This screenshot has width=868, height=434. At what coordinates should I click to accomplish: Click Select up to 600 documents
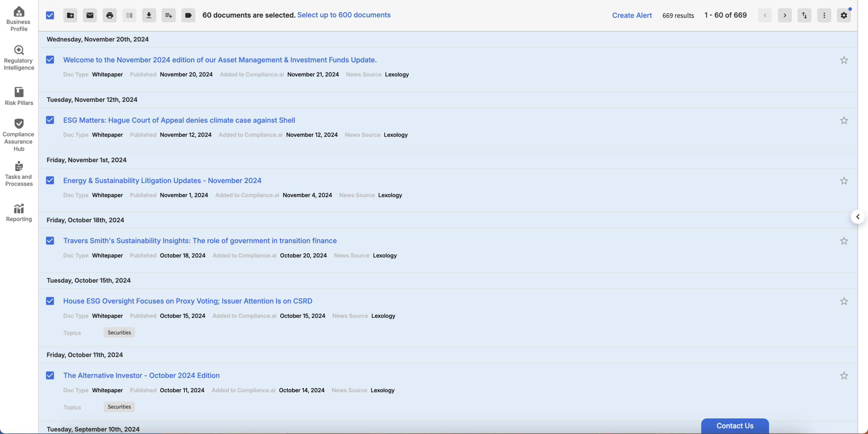tap(344, 15)
